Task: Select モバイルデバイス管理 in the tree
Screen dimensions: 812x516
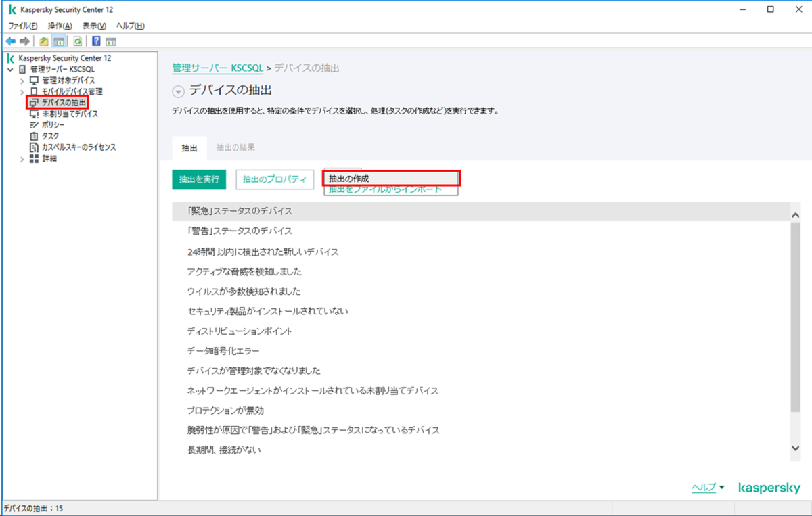Action: 72,91
